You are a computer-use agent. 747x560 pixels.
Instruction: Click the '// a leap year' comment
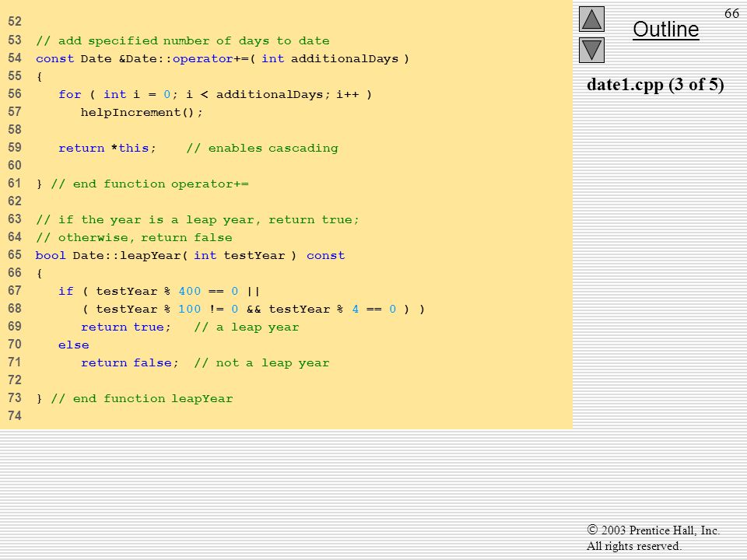tap(247, 327)
